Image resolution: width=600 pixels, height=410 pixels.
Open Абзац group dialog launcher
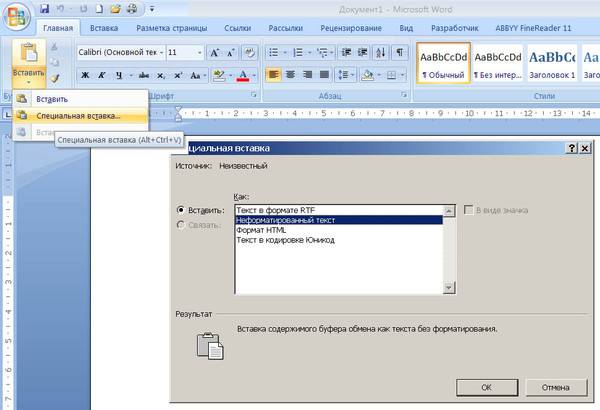pyautogui.click(x=404, y=95)
